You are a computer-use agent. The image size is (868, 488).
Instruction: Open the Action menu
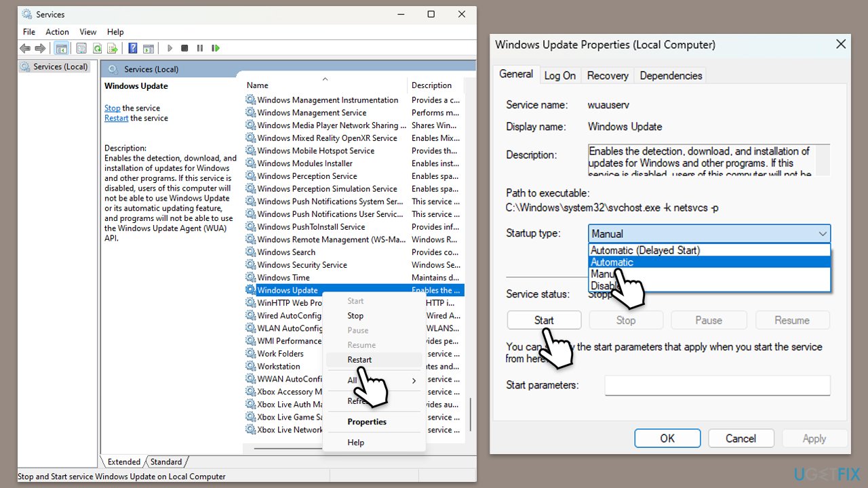coord(58,32)
